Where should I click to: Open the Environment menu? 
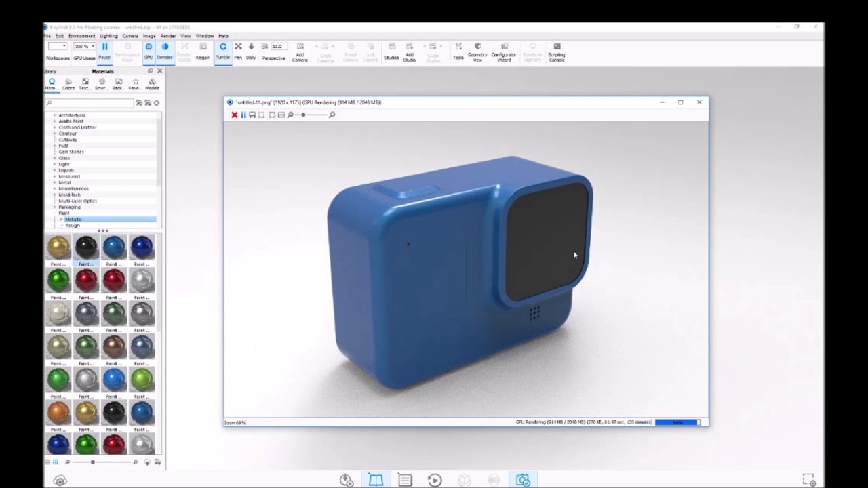[81, 36]
